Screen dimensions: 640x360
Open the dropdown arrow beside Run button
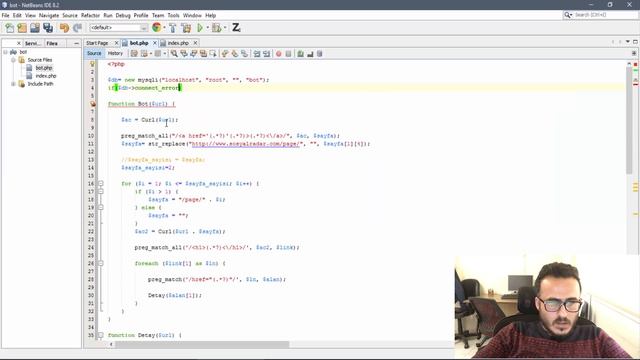pyautogui.click(x=207, y=28)
